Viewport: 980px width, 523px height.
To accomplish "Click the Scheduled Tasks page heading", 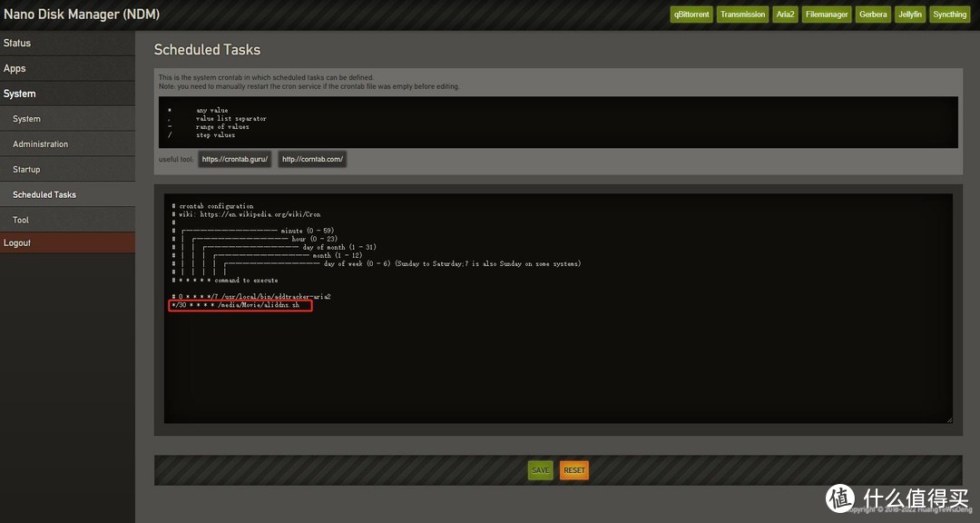I will tap(207, 49).
